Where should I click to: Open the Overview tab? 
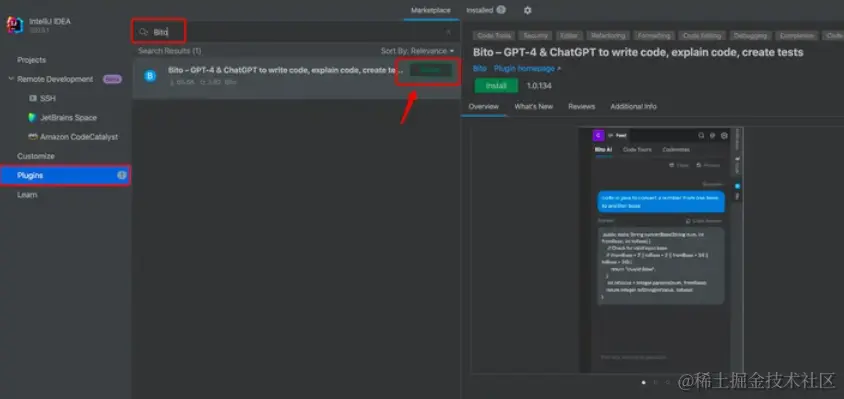click(483, 107)
